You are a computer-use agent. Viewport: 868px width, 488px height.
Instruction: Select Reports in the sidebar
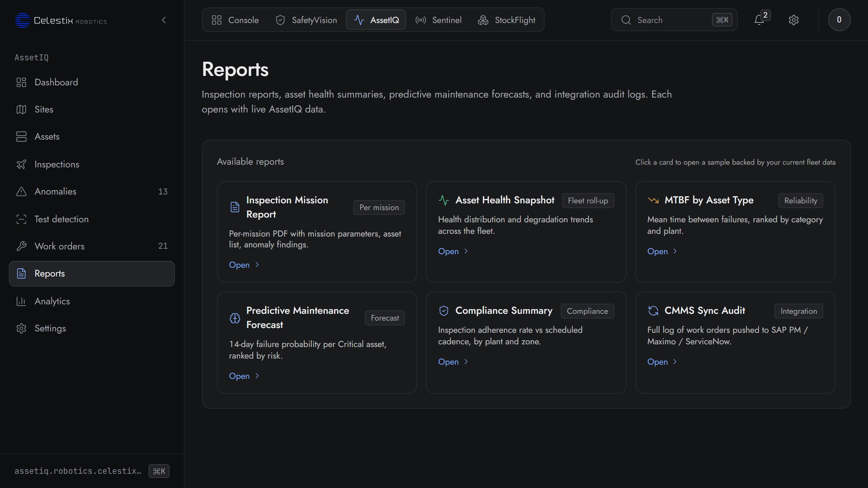(x=92, y=273)
